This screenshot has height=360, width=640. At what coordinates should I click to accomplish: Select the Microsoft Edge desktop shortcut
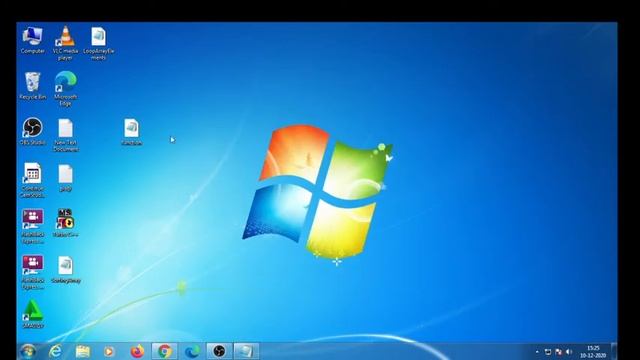[x=65, y=89]
